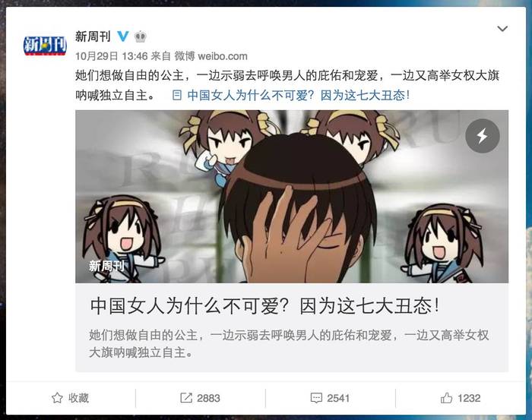Click the article card headline text

[265, 306]
